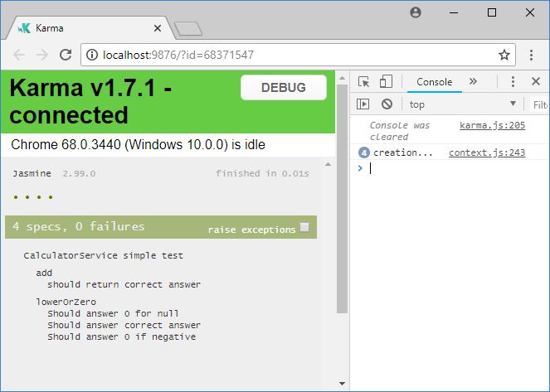Open DevTools customize menu
The width and height of the screenshot is (550, 392).
coord(513,81)
